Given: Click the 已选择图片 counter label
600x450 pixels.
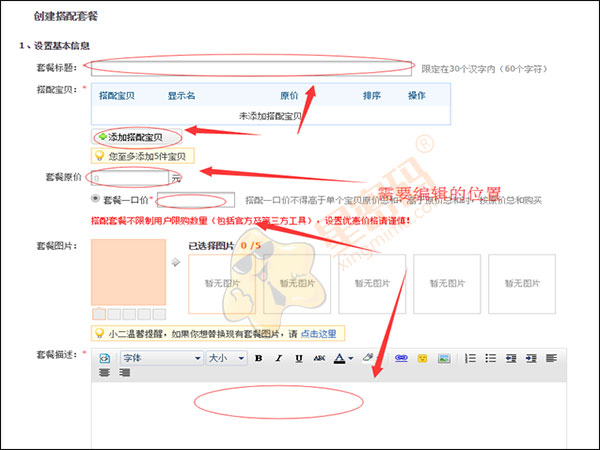Looking at the screenshot, I should click(x=225, y=246).
